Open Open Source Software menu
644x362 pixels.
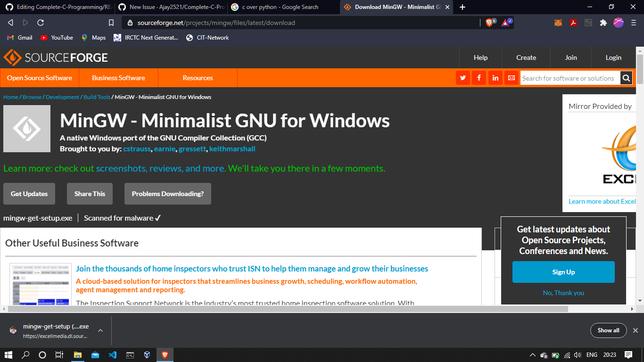40,78
